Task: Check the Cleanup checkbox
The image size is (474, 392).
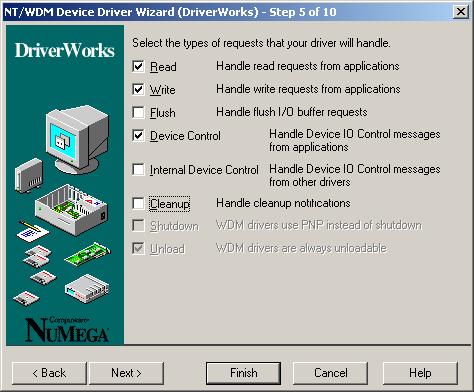Action: coord(138,203)
